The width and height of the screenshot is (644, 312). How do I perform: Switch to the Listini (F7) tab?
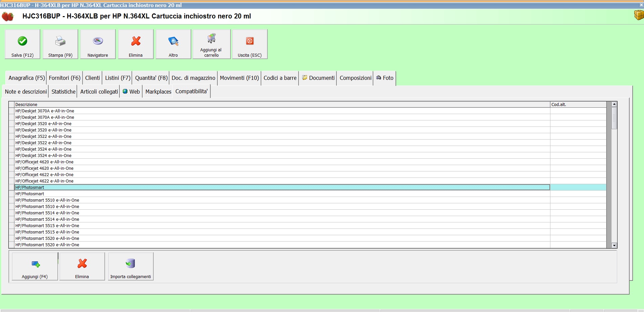point(118,78)
